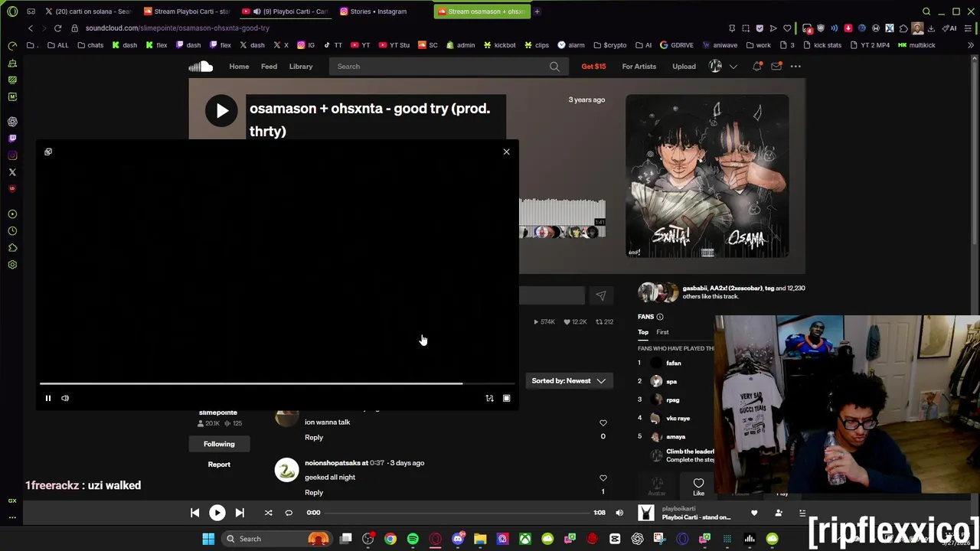Like the 'geeked all night' comment

[603, 478]
